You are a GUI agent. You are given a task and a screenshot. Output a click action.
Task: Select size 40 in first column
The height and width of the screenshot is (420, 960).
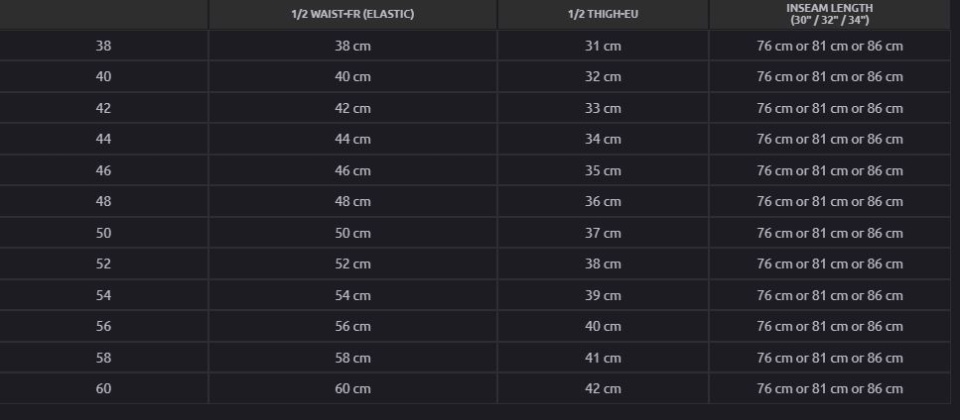coord(103,77)
